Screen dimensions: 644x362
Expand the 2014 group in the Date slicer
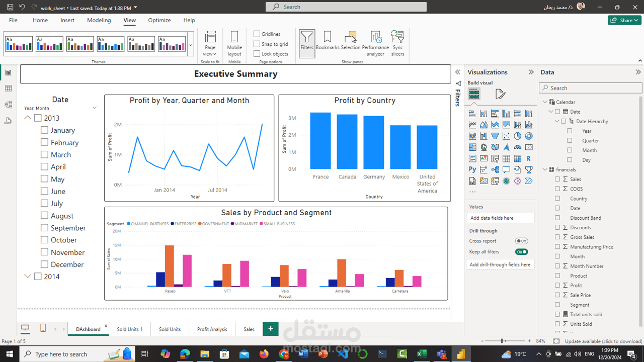point(28,276)
